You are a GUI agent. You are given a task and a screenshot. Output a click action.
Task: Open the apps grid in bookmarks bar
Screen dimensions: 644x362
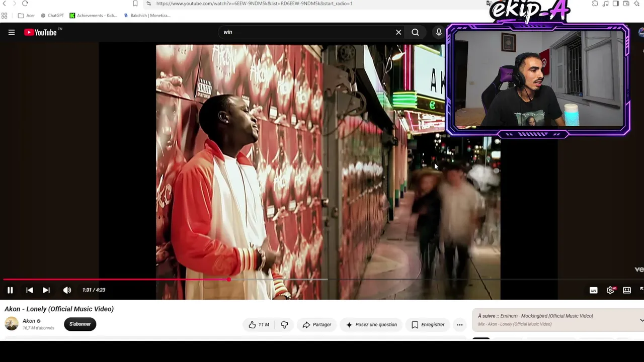point(5,16)
